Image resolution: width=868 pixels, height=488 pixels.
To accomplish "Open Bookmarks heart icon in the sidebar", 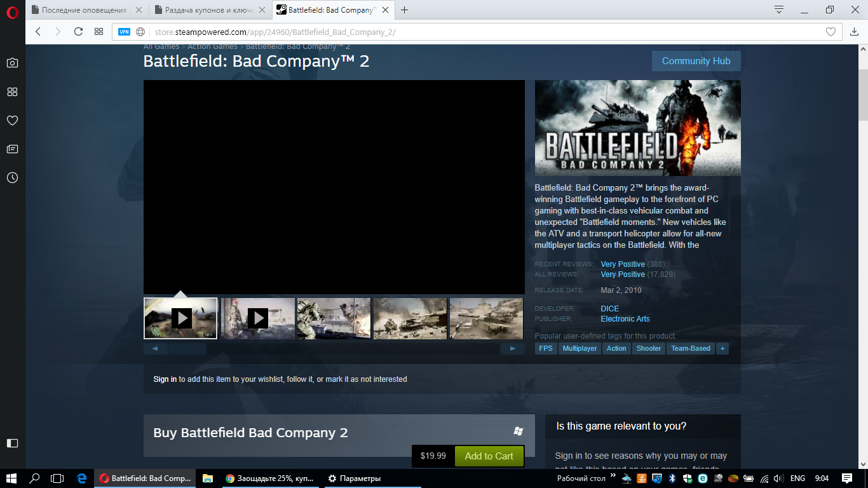I will tap(12, 120).
